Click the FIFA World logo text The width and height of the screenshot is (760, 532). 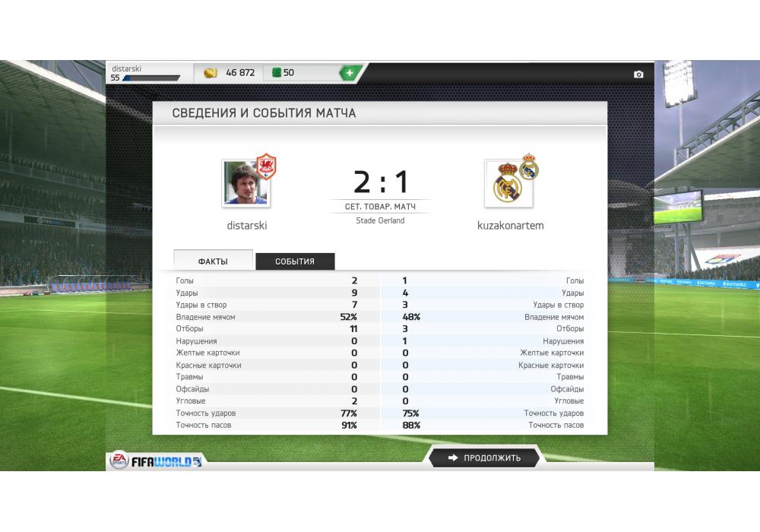coord(166,462)
